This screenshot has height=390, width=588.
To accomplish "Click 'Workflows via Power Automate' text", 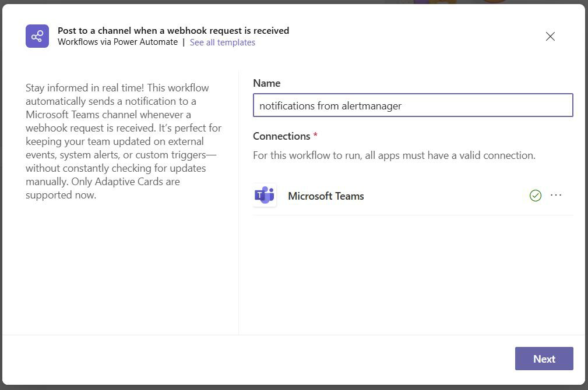I will [x=118, y=42].
